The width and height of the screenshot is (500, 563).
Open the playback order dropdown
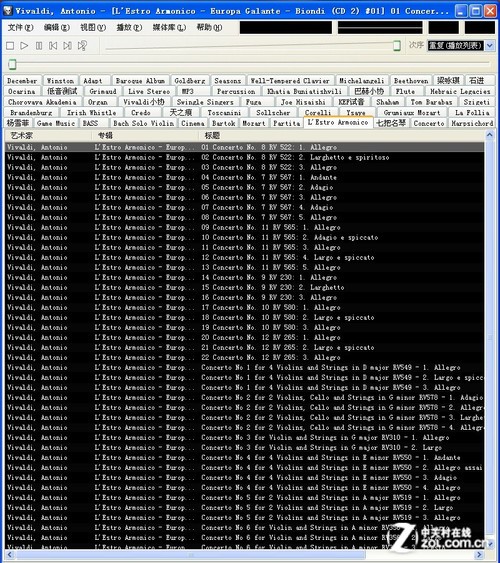click(x=490, y=46)
